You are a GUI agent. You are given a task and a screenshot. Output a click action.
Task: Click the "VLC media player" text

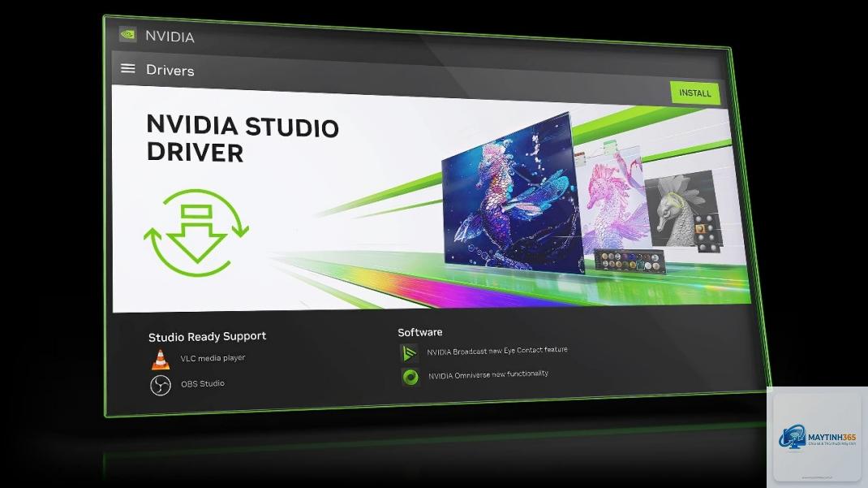pyautogui.click(x=213, y=358)
